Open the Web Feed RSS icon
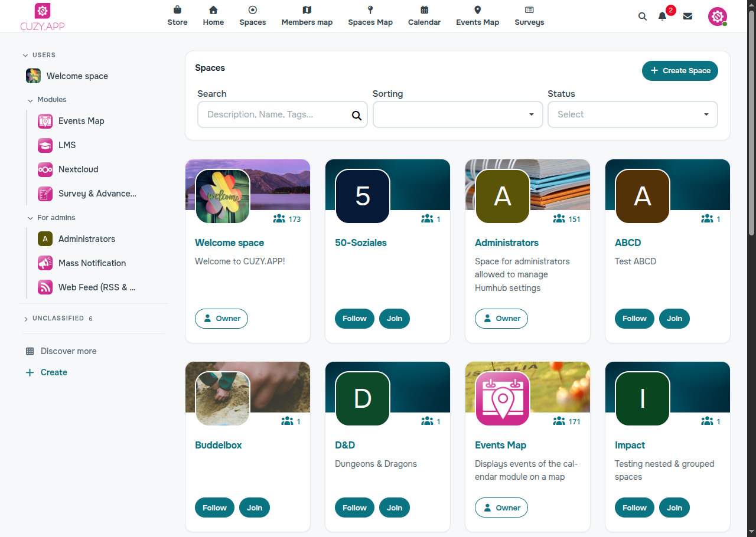This screenshot has width=756, height=537. pos(45,287)
